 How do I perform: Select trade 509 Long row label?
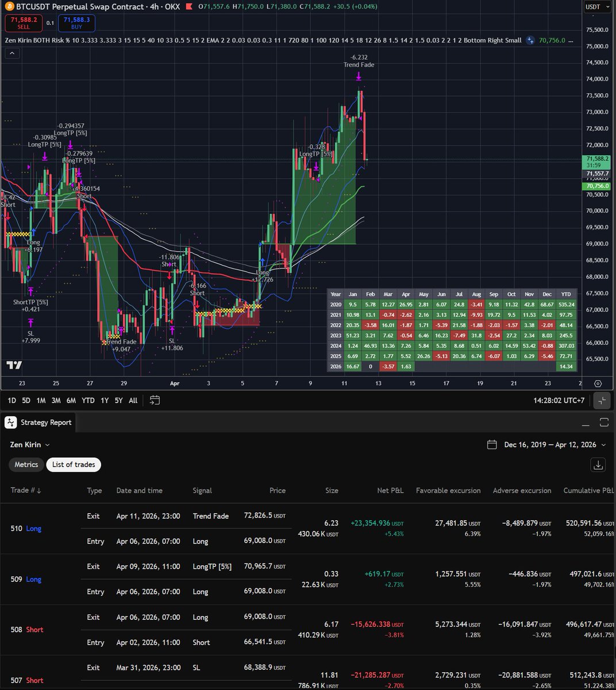(26, 579)
